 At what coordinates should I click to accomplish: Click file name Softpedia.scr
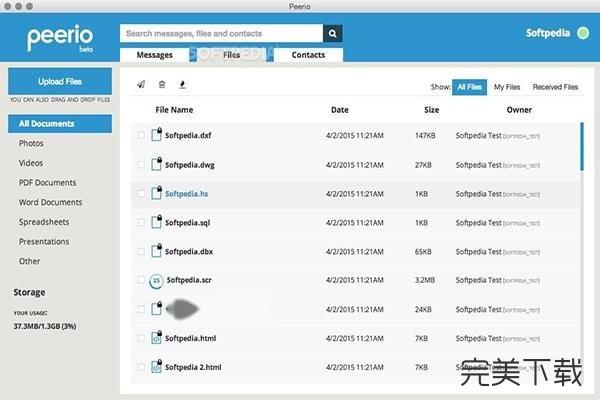tap(189, 280)
